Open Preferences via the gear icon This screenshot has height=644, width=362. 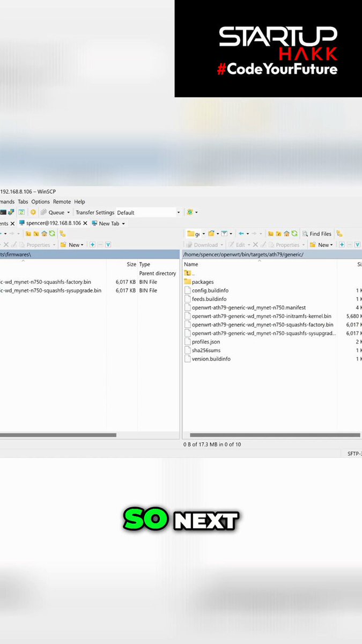33,213
